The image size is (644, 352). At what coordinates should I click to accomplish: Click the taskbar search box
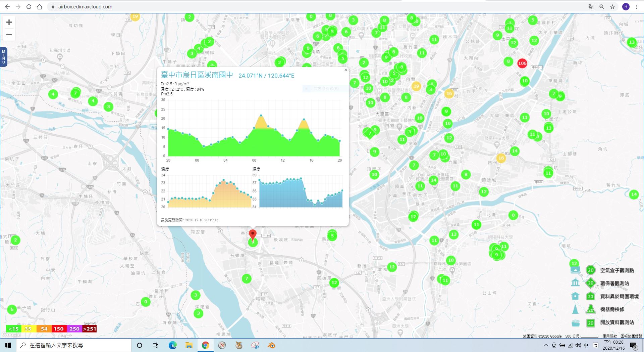74,345
